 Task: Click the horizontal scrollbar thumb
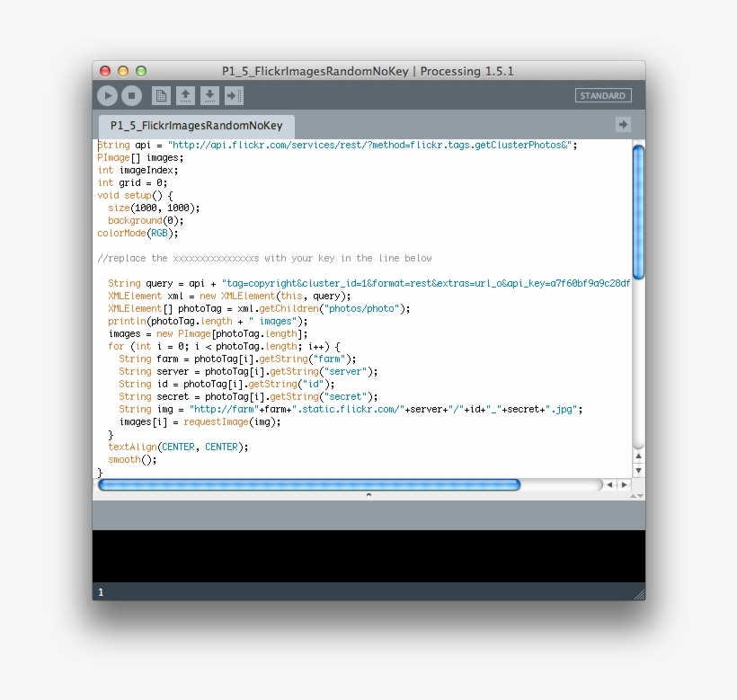[x=309, y=485]
